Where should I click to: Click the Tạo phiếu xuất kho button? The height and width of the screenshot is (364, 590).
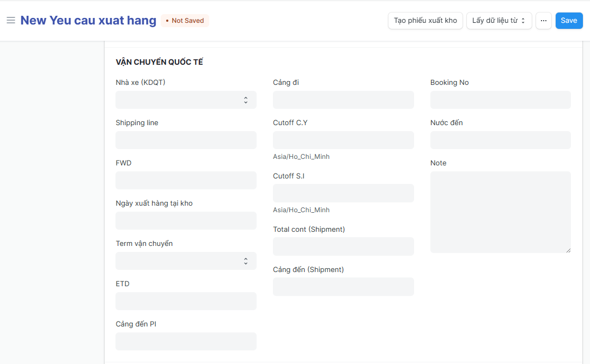click(x=425, y=21)
